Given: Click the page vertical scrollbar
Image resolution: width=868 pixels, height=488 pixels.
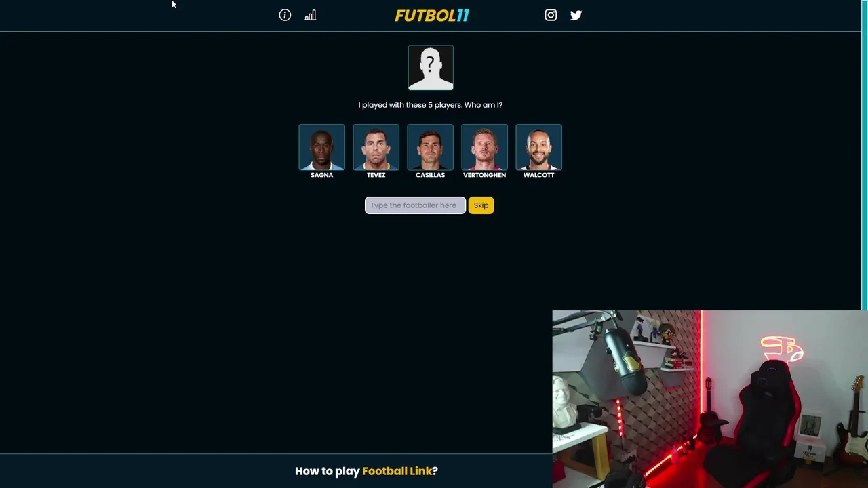Looking at the screenshot, I should pyautogui.click(x=864, y=156).
